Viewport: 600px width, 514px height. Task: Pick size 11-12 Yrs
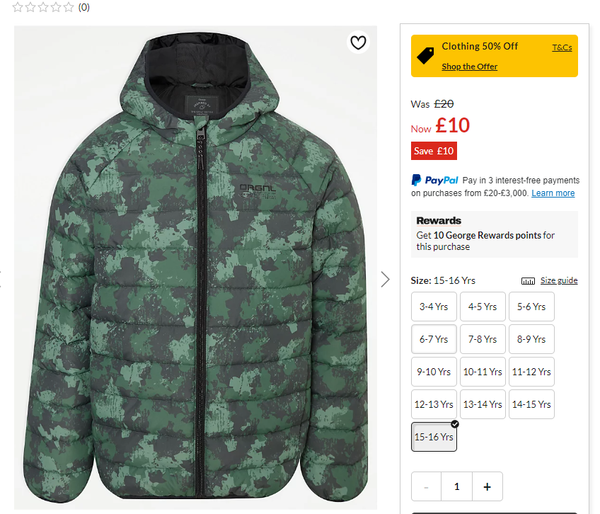pos(531,372)
